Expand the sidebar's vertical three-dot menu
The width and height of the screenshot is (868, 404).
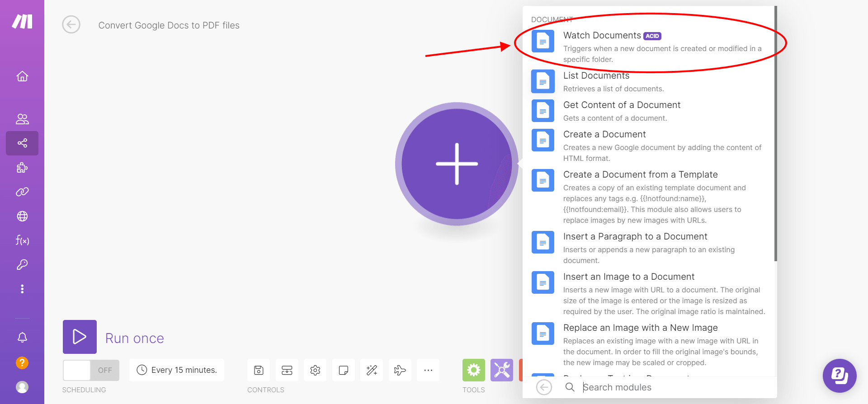coord(22,289)
